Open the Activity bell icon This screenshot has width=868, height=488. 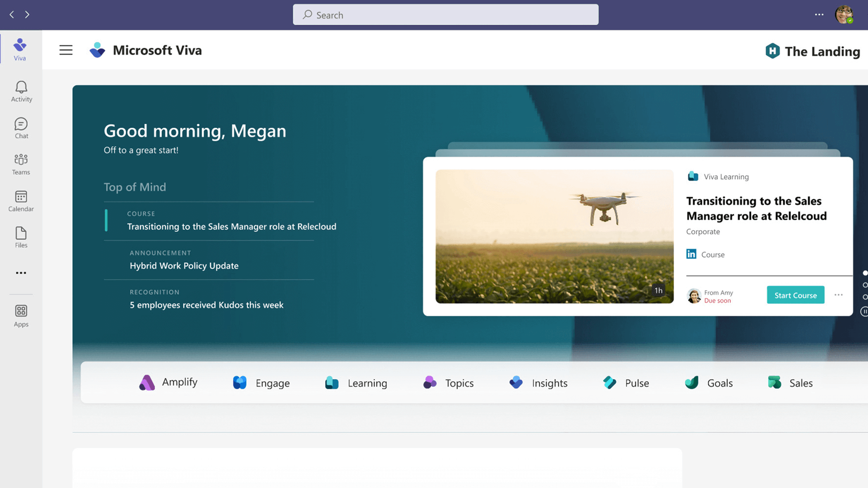[x=21, y=91]
